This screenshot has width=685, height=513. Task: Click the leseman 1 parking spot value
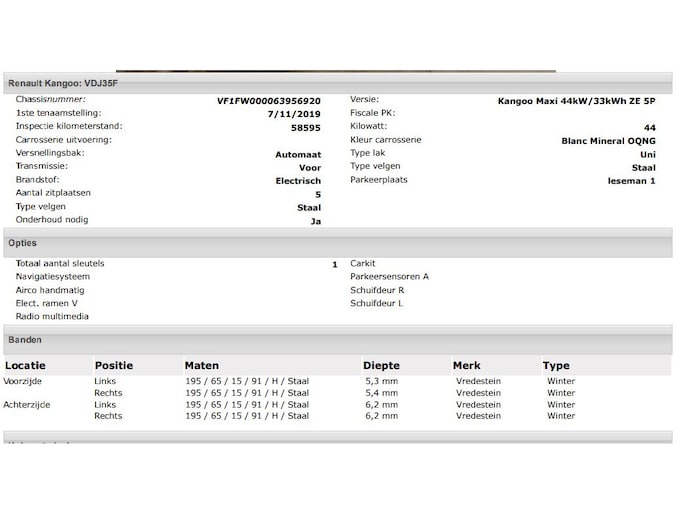click(x=631, y=181)
